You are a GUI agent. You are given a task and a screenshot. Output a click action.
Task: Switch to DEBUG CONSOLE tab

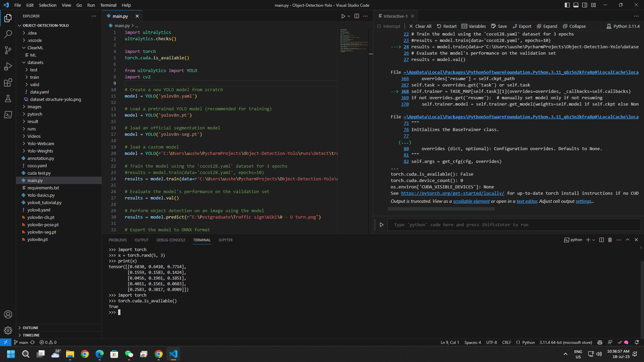(x=171, y=240)
